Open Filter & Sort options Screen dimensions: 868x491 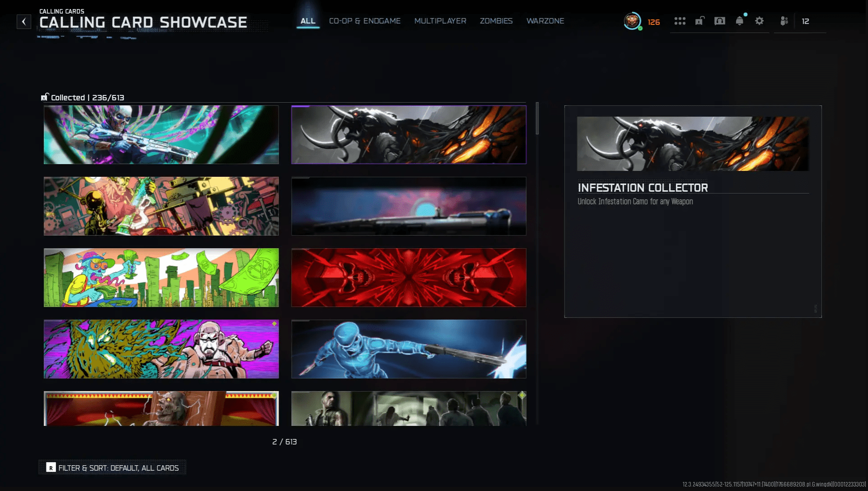tap(113, 467)
